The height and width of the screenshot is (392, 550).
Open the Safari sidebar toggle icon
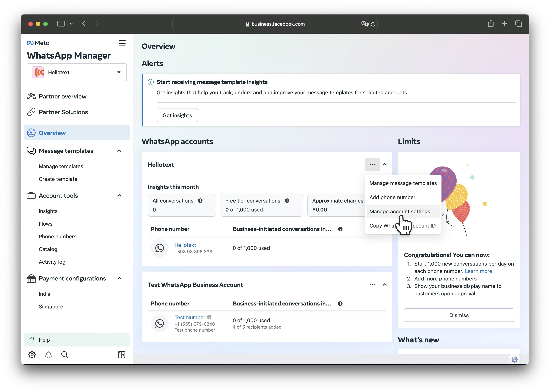(x=61, y=24)
